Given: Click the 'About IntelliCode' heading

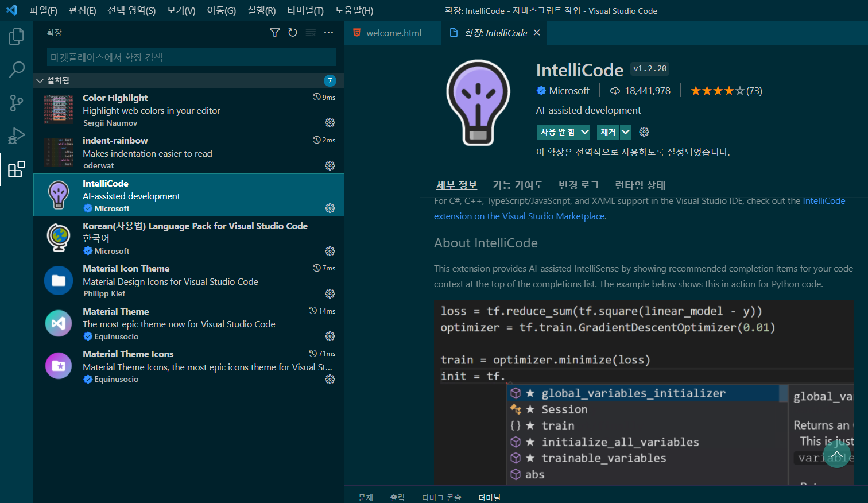Looking at the screenshot, I should [486, 243].
